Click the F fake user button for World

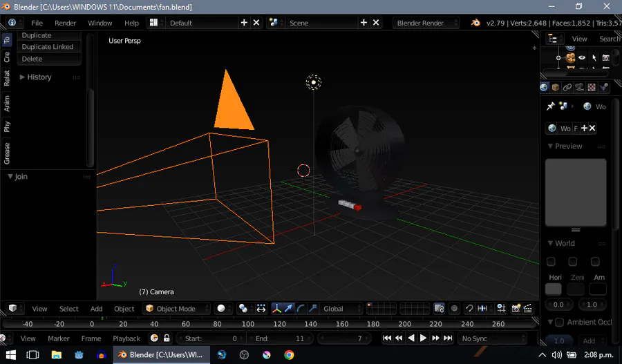click(x=576, y=128)
